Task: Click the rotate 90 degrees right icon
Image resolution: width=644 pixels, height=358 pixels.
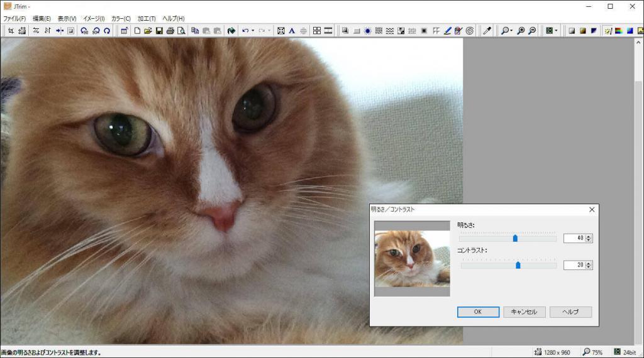Action: [x=96, y=31]
